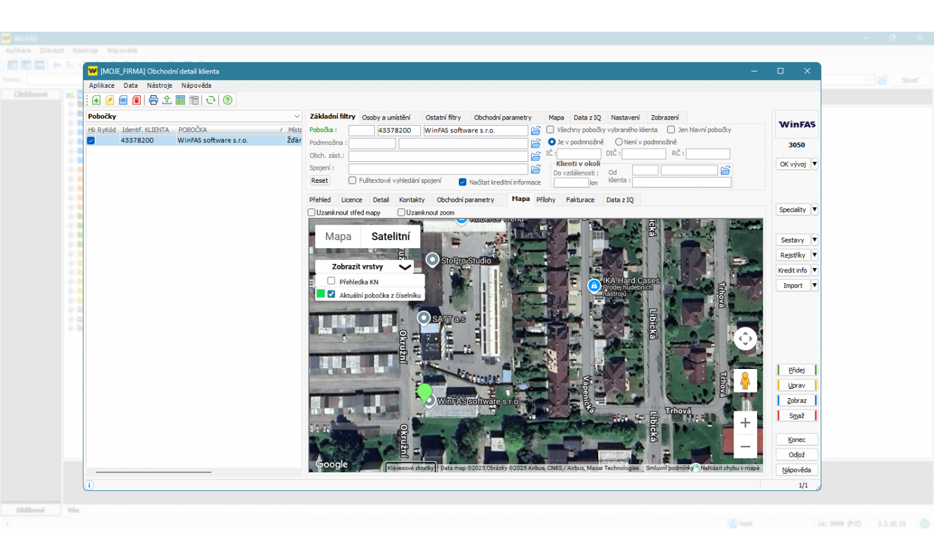Click the green layer color swatch

321,294
